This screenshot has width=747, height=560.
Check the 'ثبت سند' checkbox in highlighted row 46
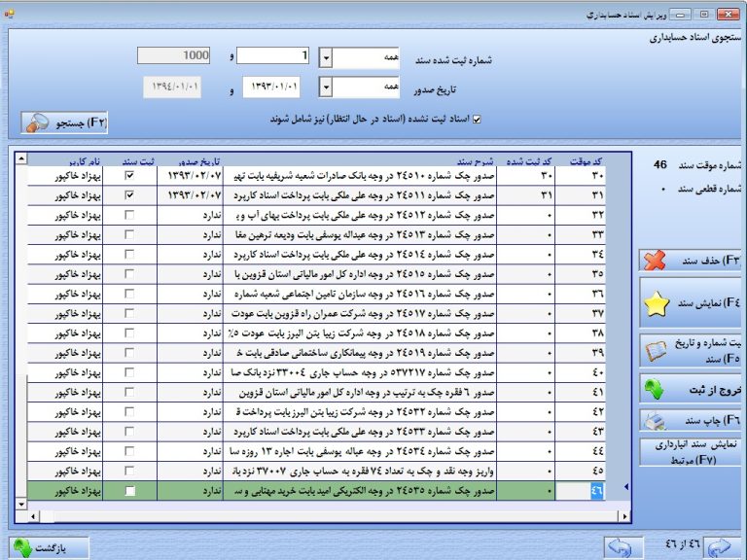[x=130, y=493]
